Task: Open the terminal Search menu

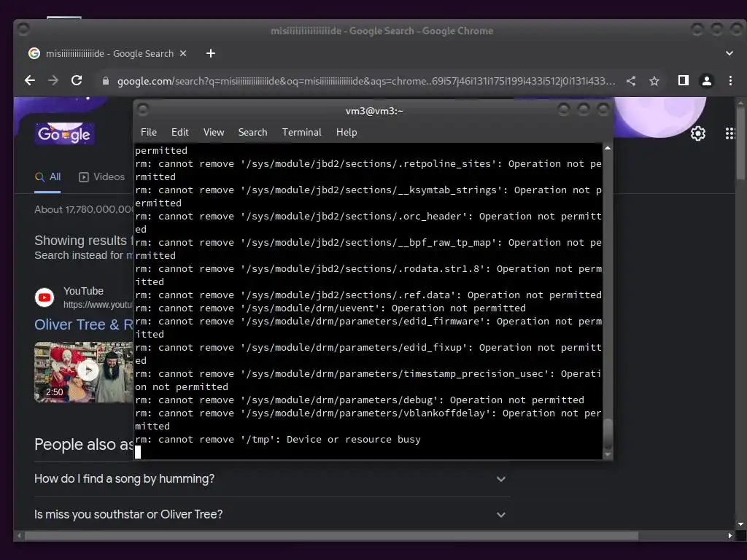Action: coord(252,133)
